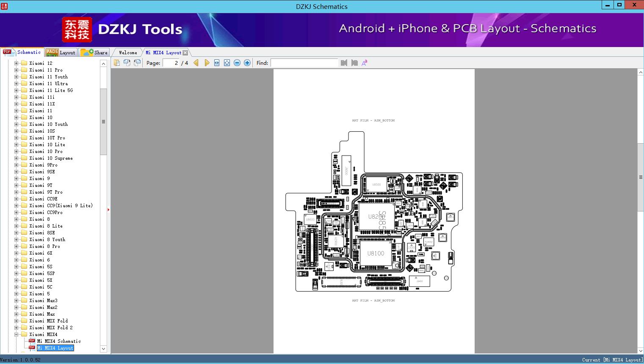This screenshot has width=644, height=364.
Task: Click the PDF icon for Mi MIX4 Schematic
Action: click(32, 341)
